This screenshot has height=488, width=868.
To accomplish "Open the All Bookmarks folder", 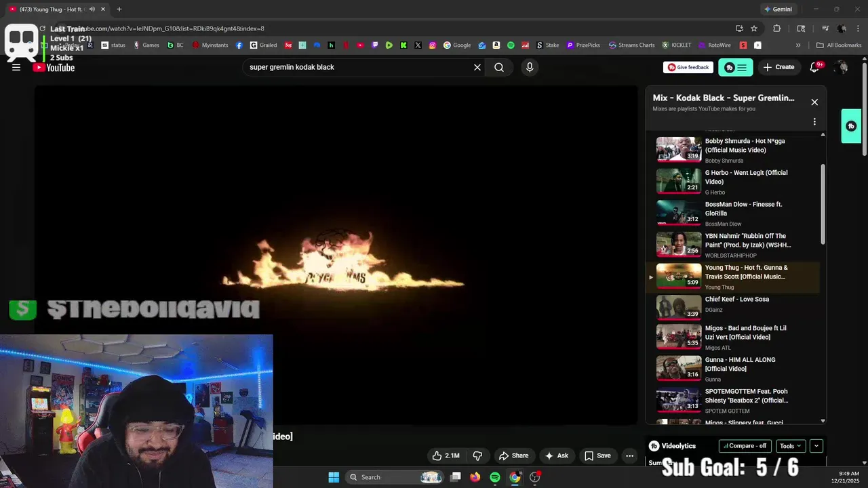I will tap(839, 45).
